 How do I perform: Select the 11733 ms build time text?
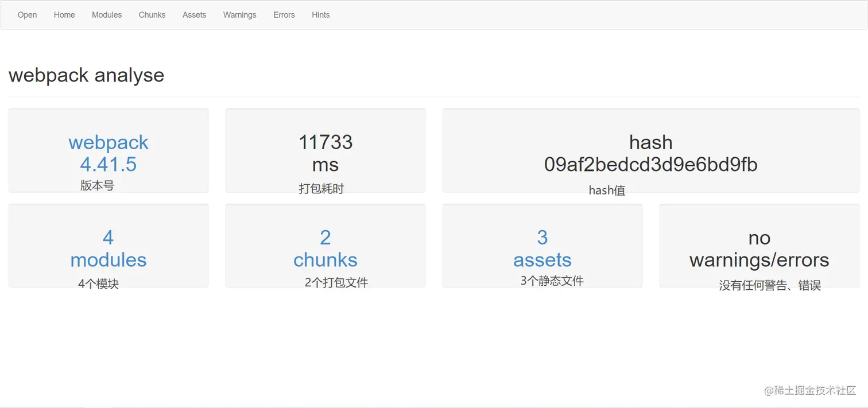[x=325, y=153]
